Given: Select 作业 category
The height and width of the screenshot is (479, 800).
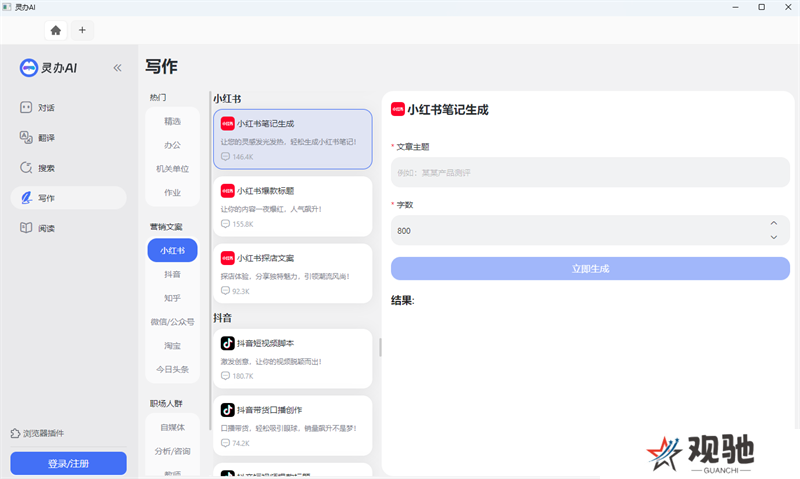Looking at the screenshot, I should point(172,193).
